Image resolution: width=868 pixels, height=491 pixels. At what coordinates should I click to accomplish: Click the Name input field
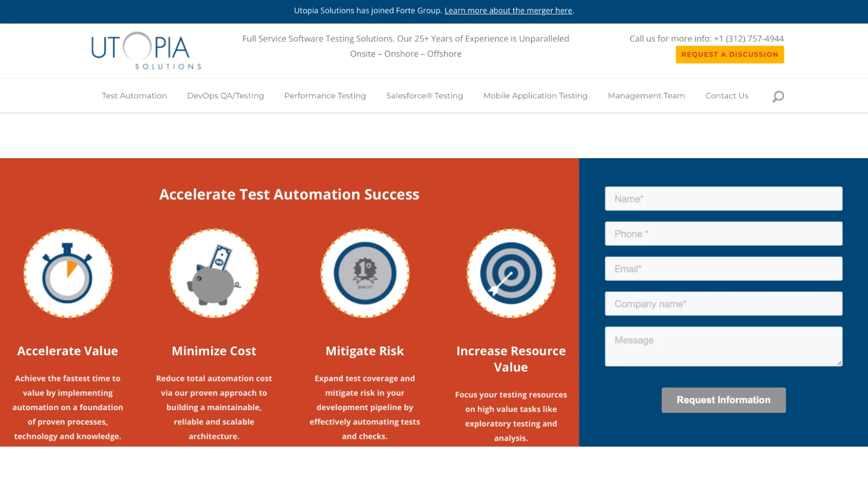tap(723, 199)
